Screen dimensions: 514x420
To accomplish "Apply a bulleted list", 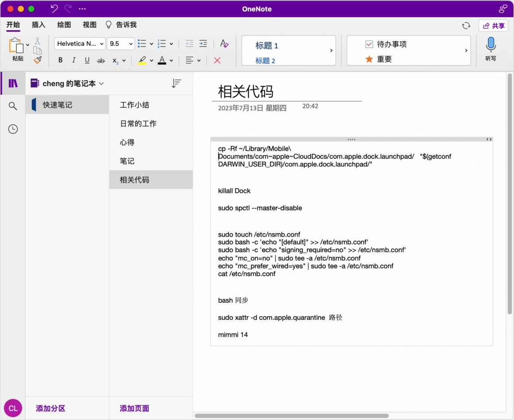I will 142,43.
